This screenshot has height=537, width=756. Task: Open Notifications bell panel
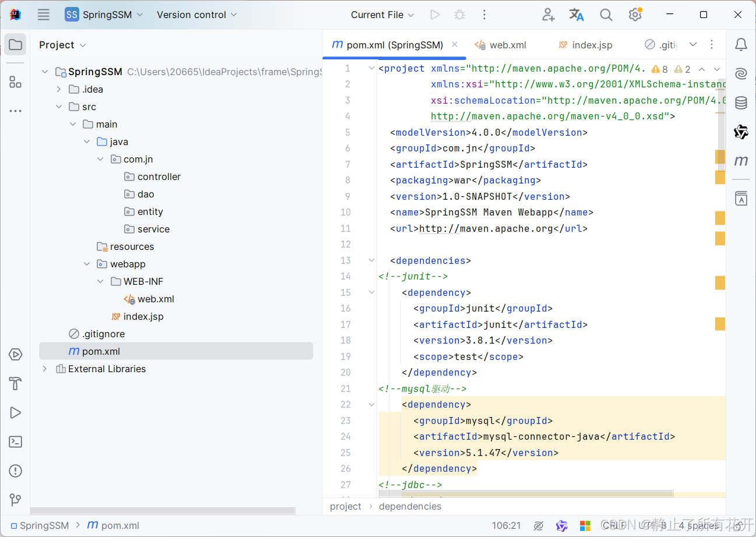point(741,45)
